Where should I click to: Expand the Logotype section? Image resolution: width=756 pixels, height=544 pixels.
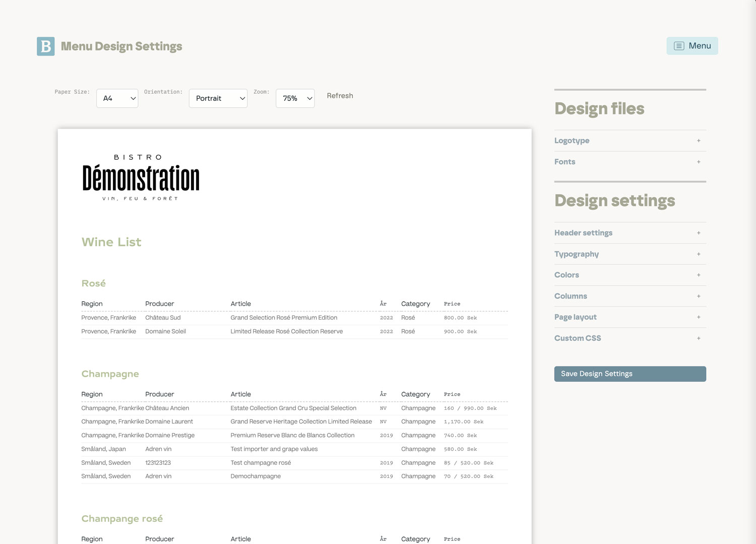tap(572, 141)
